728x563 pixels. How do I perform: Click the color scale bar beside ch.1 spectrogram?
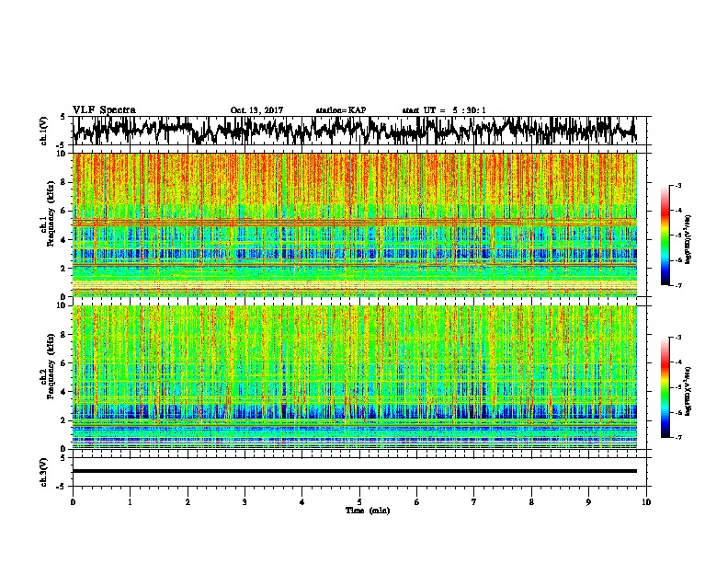click(x=665, y=236)
